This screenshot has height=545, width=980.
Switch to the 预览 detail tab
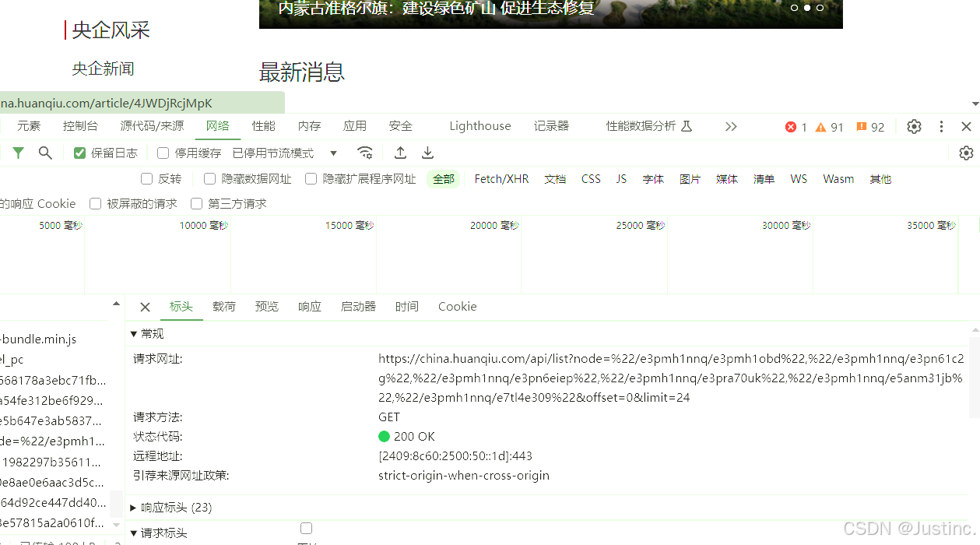(x=267, y=307)
